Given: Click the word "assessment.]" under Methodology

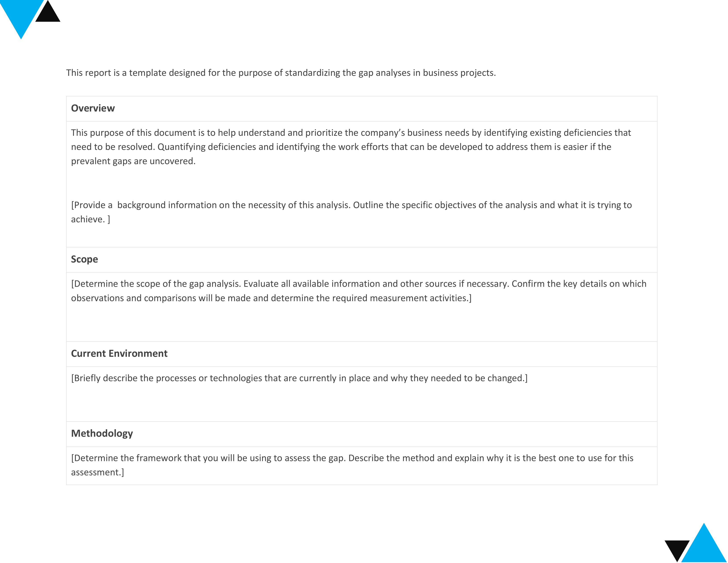Looking at the screenshot, I should tap(97, 473).
